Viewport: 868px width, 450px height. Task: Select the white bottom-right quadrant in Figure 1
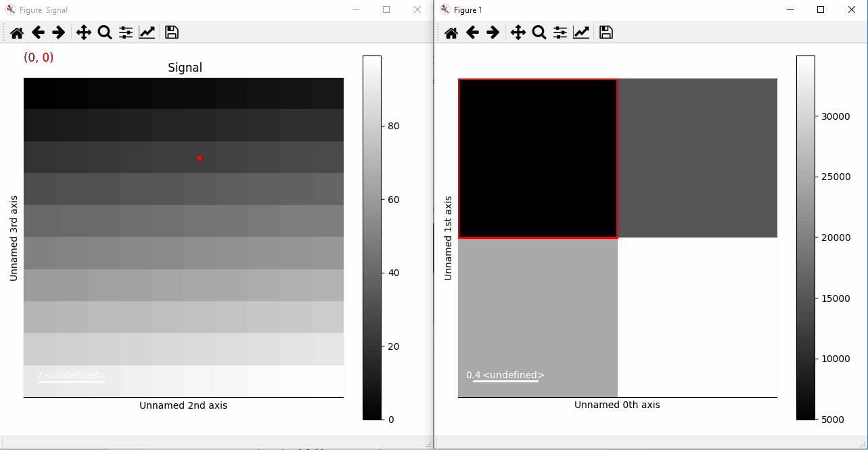698,317
